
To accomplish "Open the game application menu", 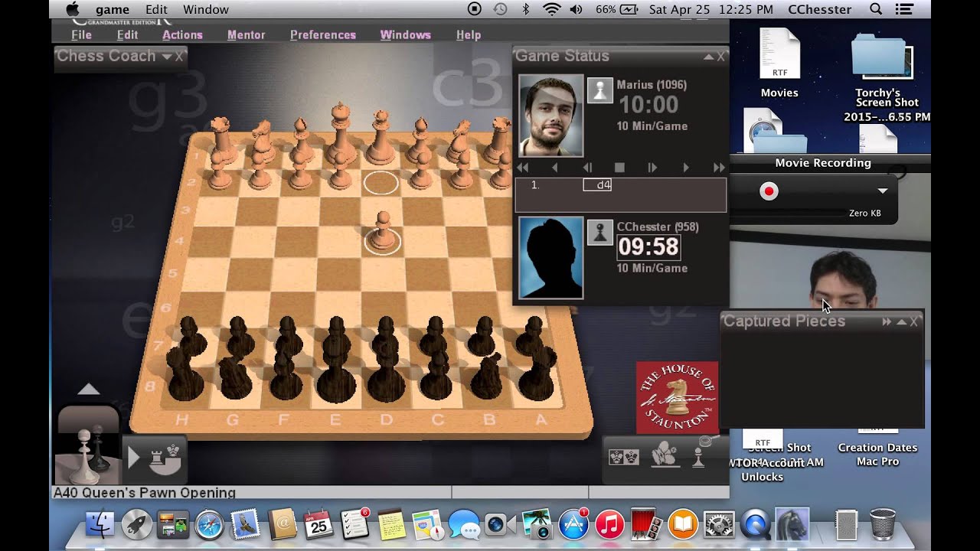I will tap(112, 9).
